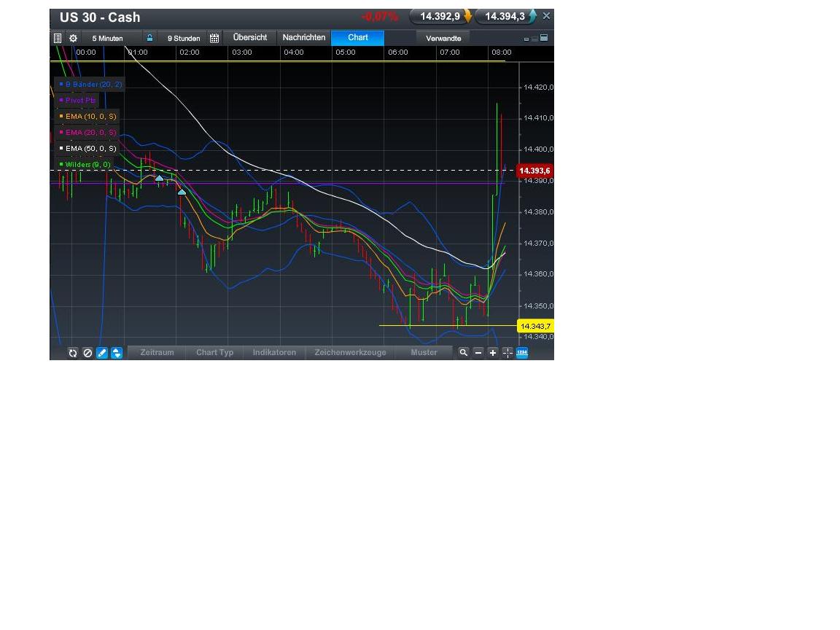Open chart settings gear
Viewport: 840px width, 630px height.
tap(74, 38)
